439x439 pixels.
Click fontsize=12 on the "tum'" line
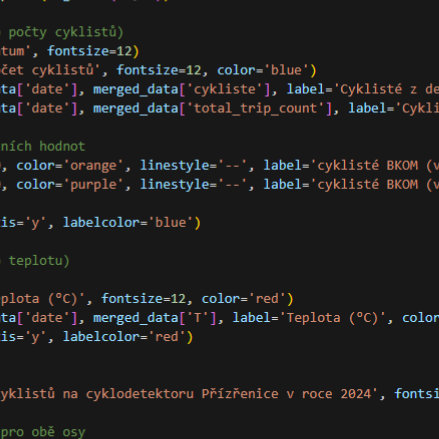(x=89, y=51)
